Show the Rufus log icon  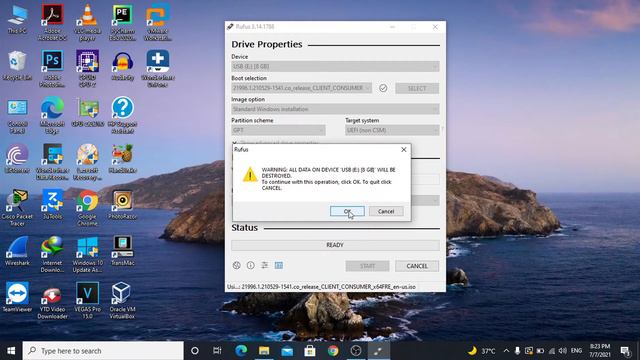279,265
